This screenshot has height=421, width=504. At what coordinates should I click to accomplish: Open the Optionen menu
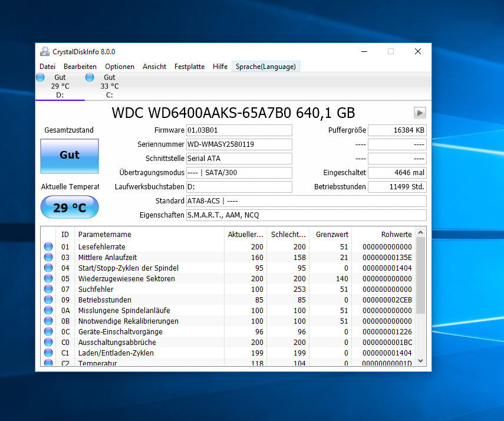120,67
